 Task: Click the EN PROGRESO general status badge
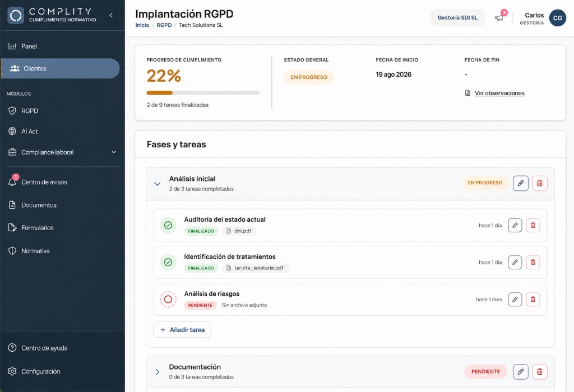point(309,77)
